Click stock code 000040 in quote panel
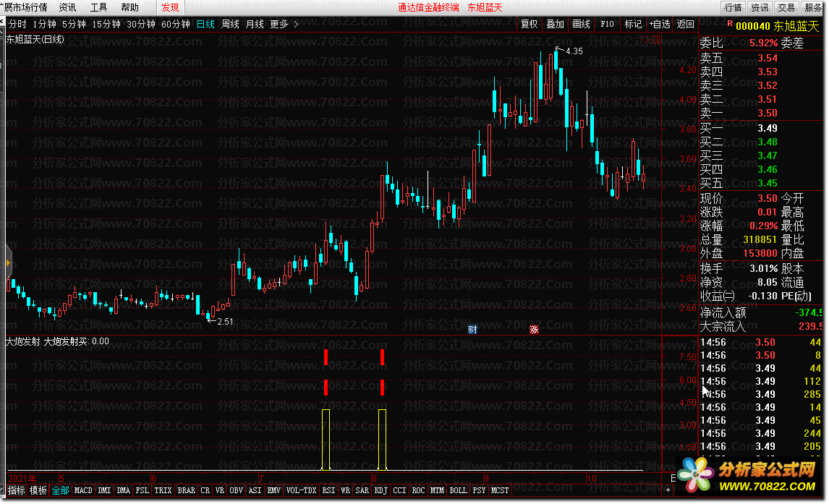Image resolution: width=829 pixels, height=504 pixels. click(x=753, y=27)
